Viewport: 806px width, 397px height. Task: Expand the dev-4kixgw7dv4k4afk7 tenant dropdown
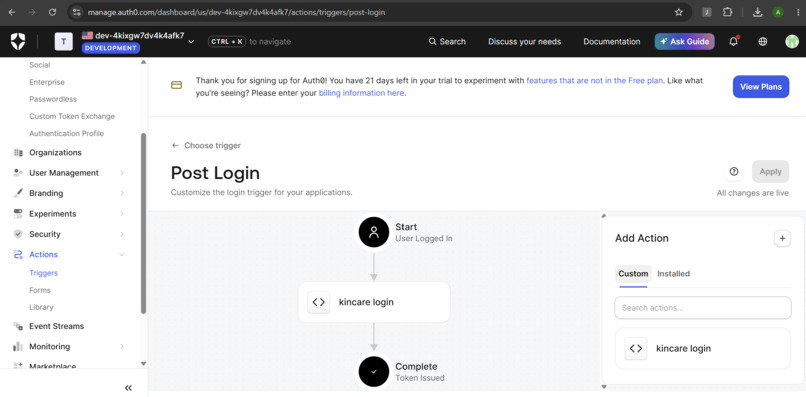[x=191, y=42]
